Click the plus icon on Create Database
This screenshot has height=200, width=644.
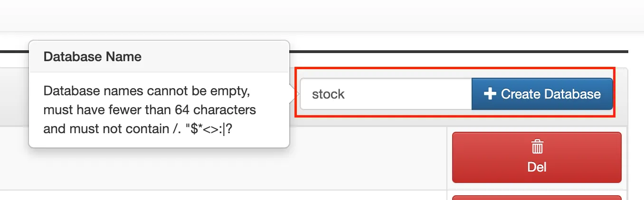pyautogui.click(x=490, y=94)
